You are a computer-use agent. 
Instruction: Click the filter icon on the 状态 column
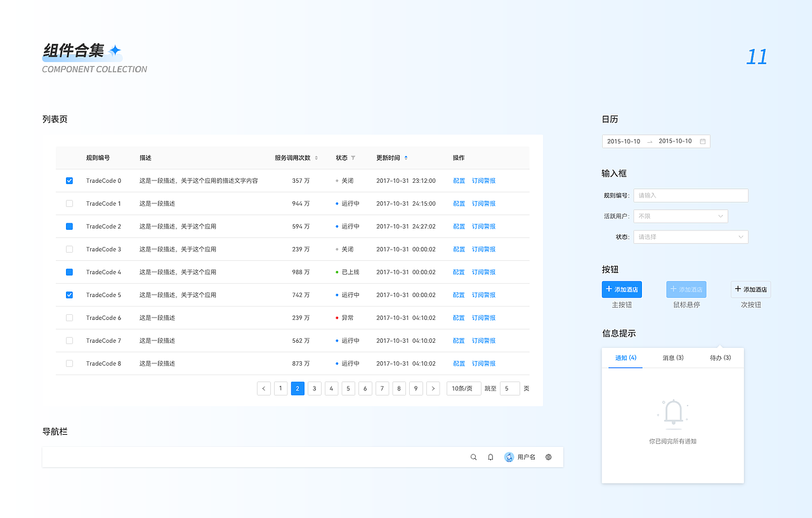coord(353,157)
